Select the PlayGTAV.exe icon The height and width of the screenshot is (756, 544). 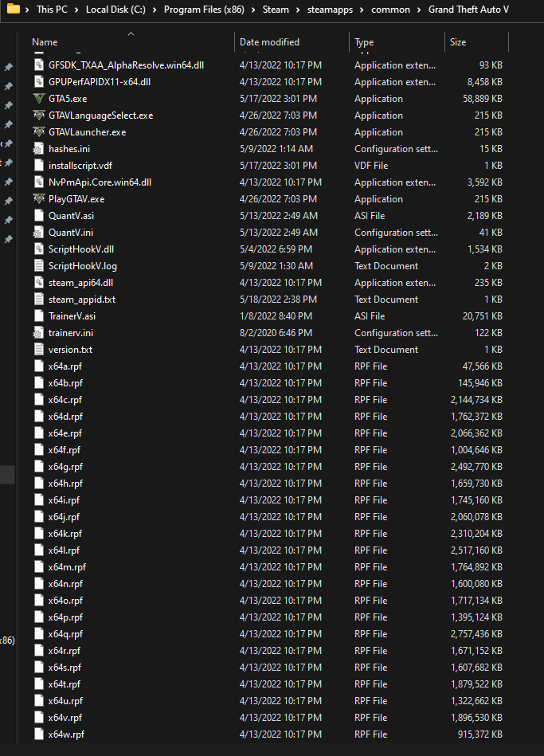pyautogui.click(x=39, y=198)
